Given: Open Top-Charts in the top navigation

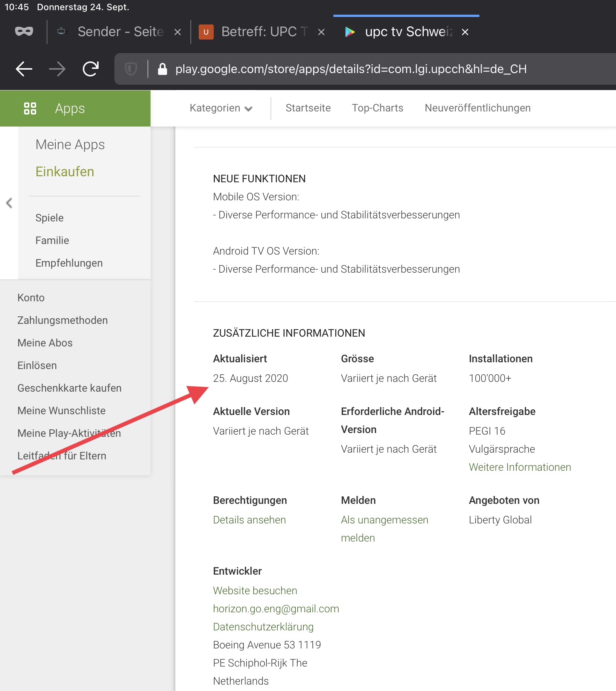Looking at the screenshot, I should coord(377,108).
